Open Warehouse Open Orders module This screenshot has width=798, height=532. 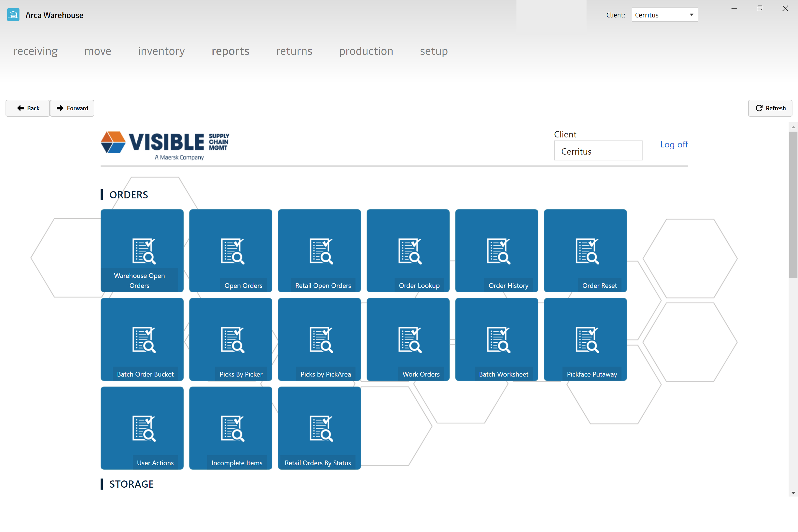(x=142, y=250)
